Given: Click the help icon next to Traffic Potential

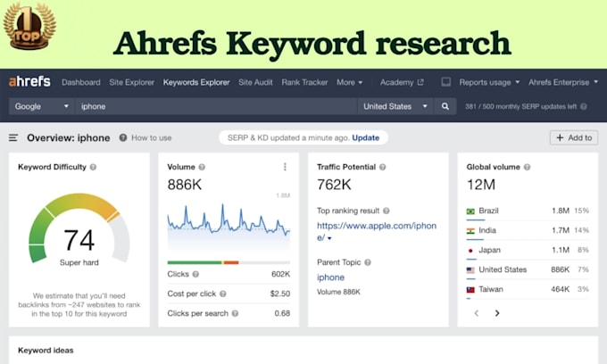Looking at the screenshot, I should (x=382, y=167).
